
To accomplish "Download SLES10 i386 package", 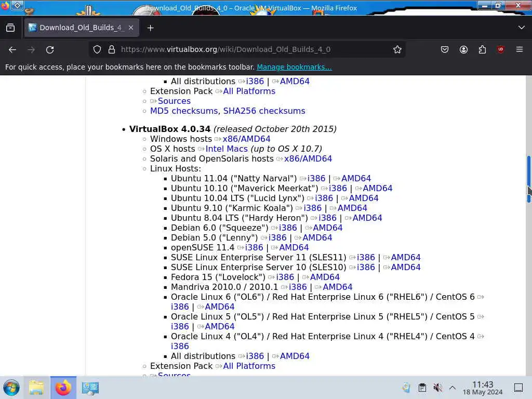I will (366, 268).
